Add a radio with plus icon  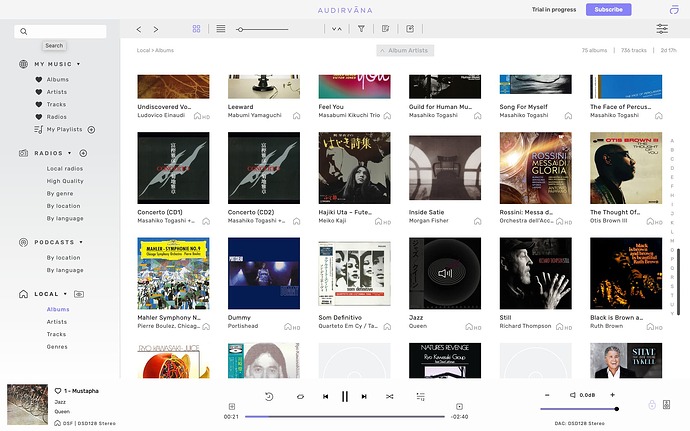[x=83, y=153]
